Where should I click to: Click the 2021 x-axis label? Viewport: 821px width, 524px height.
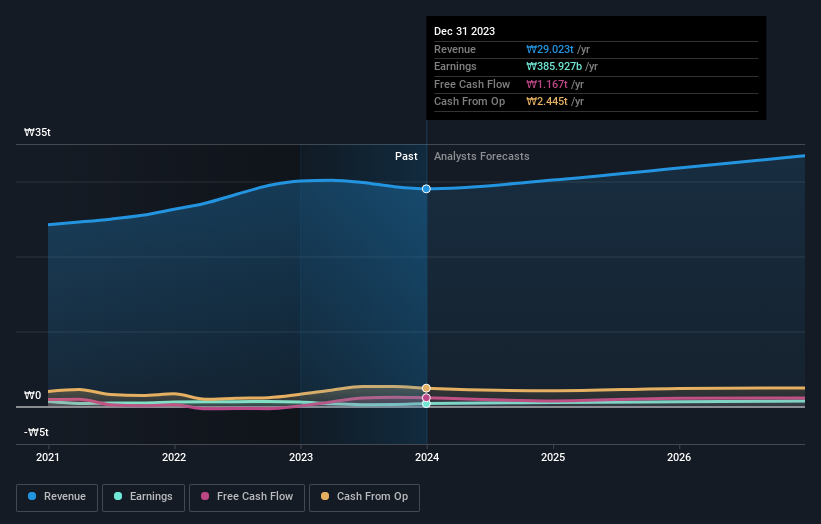point(48,458)
